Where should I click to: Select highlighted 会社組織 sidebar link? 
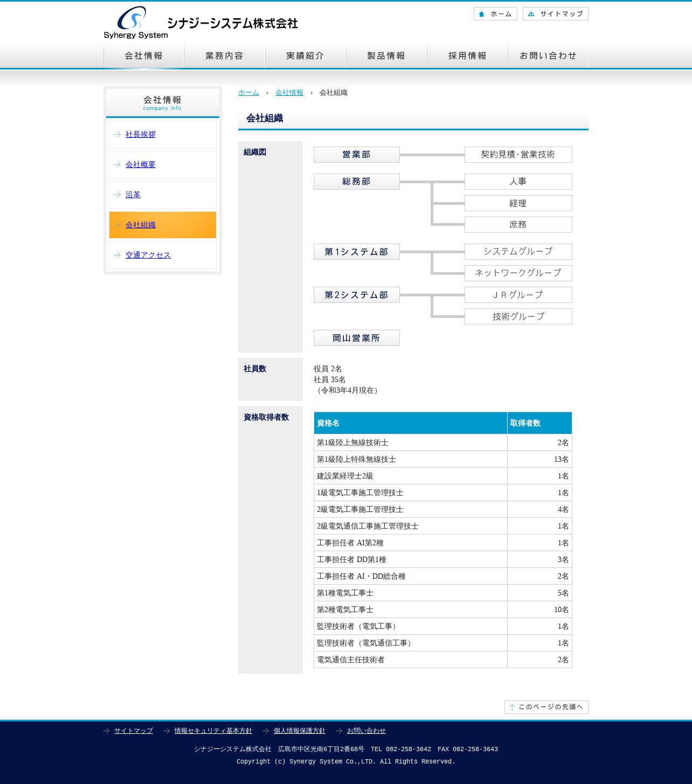pyautogui.click(x=141, y=225)
